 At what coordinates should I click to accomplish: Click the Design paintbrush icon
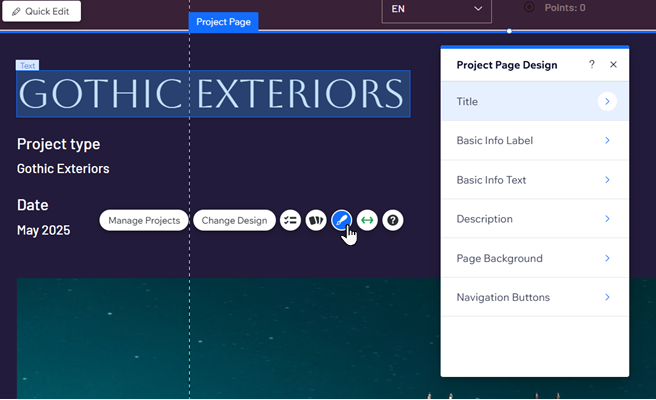tap(342, 220)
